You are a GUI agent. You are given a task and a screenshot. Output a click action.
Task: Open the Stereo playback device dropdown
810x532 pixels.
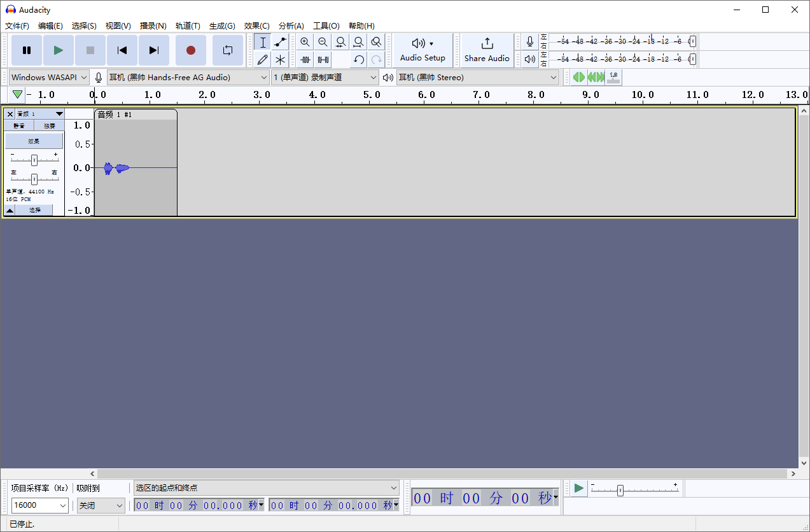[x=478, y=78]
